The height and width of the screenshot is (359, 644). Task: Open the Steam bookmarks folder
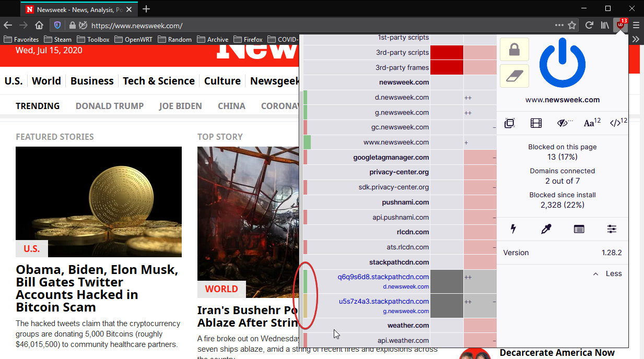(57, 39)
